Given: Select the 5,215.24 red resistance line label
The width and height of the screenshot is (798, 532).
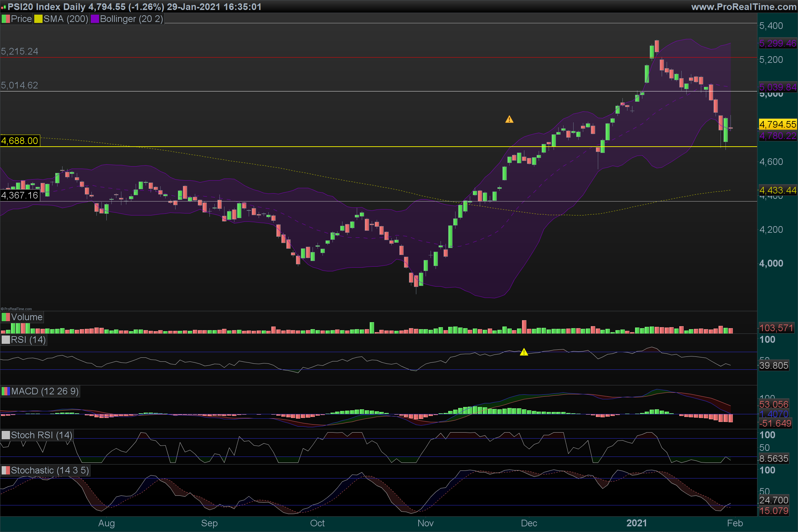Looking at the screenshot, I should (20, 52).
